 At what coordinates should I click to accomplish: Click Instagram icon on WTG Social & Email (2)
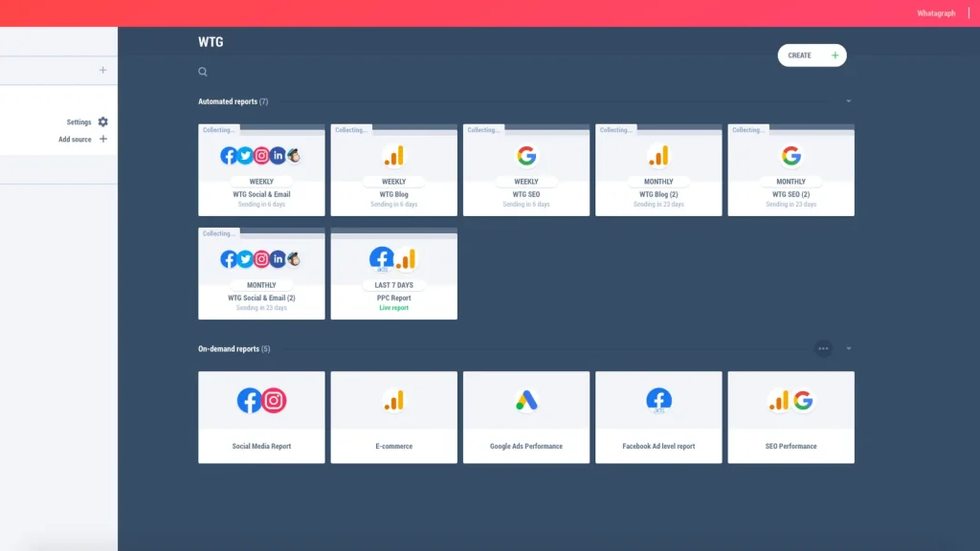261,259
